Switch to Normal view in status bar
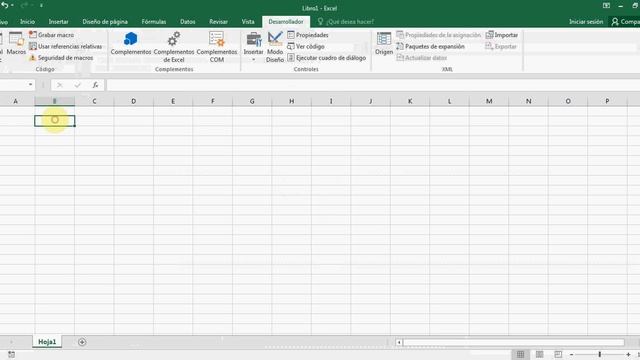 (x=520, y=354)
